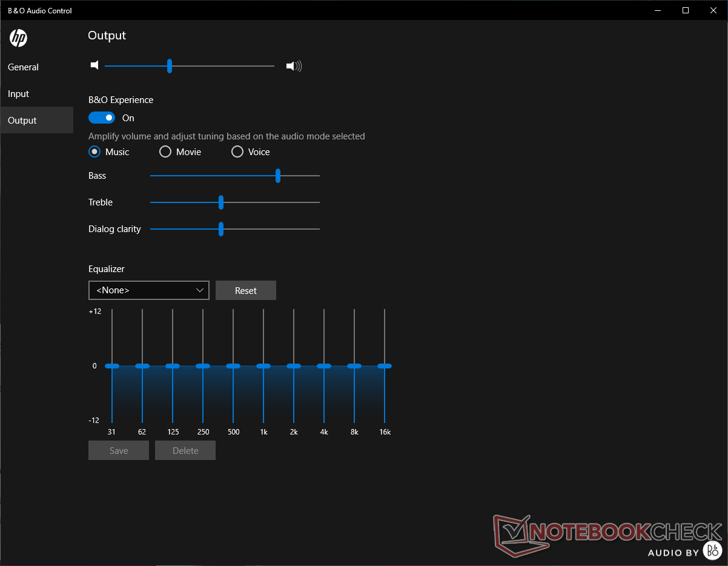
Task: Select the Voice audio mode
Action: pos(237,152)
